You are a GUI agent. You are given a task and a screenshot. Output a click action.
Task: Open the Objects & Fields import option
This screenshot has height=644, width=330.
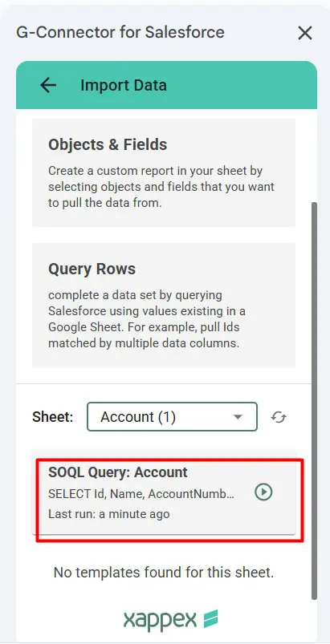[x=164, y=173]
